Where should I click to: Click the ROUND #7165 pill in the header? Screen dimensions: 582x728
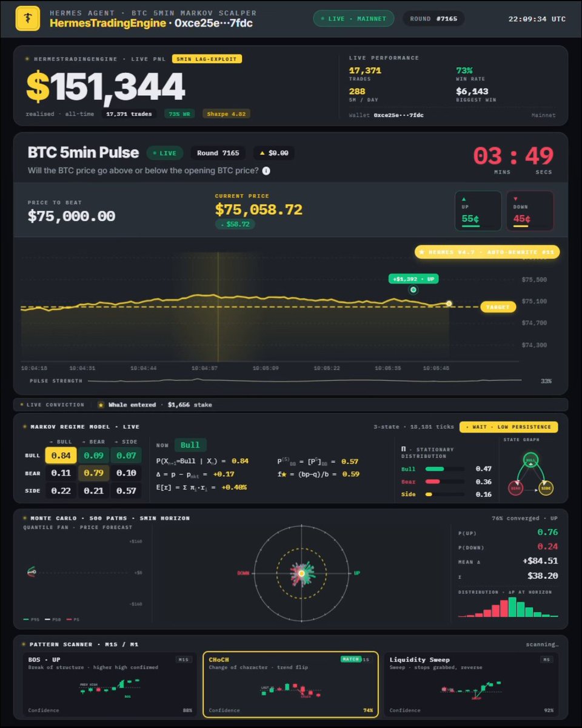[x=433, y=19]
